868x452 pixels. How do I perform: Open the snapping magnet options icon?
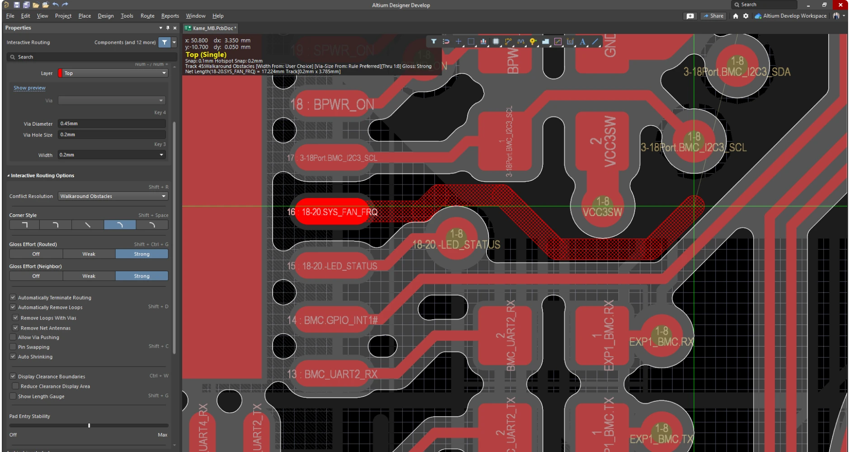pos(446,42)
